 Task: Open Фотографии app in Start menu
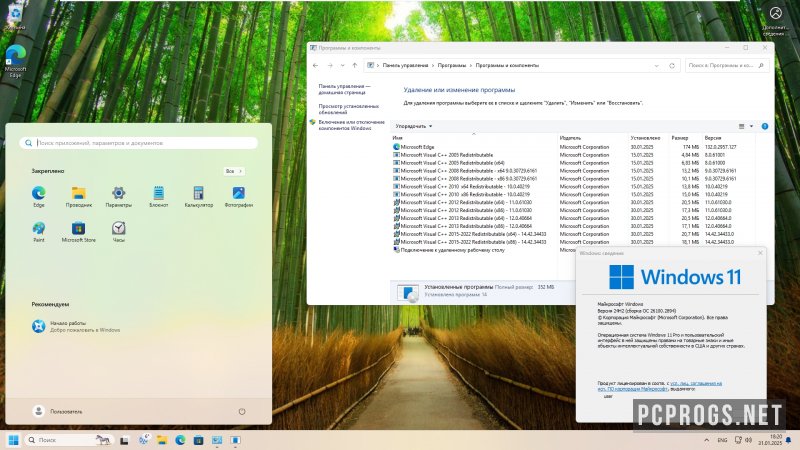point(239,196)
